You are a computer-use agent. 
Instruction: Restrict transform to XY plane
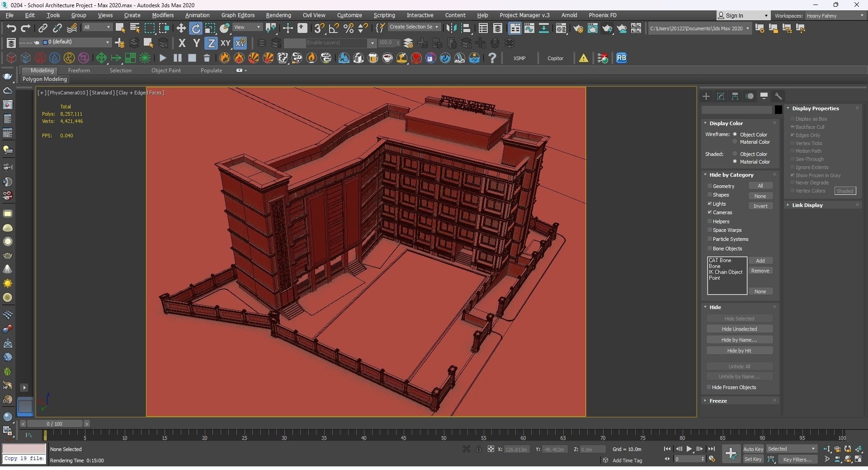(x=225, y=43)
